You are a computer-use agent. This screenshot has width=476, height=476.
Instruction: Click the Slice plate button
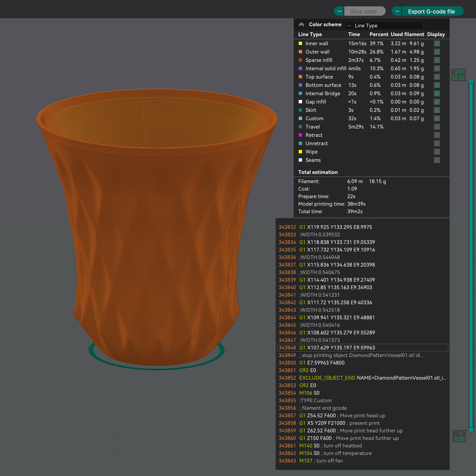point(365,11)
